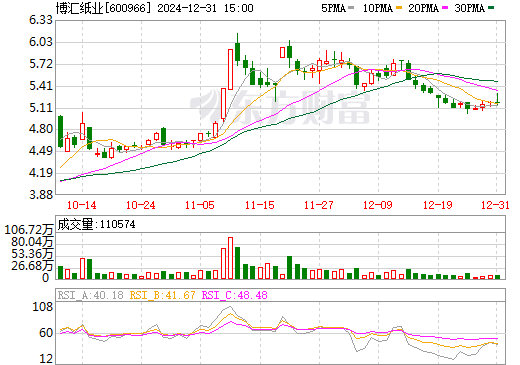Image resolution: width=520 pixels, height=365 pixels.
Task: Click the 10PMA legend label
Action: (377, 8)
